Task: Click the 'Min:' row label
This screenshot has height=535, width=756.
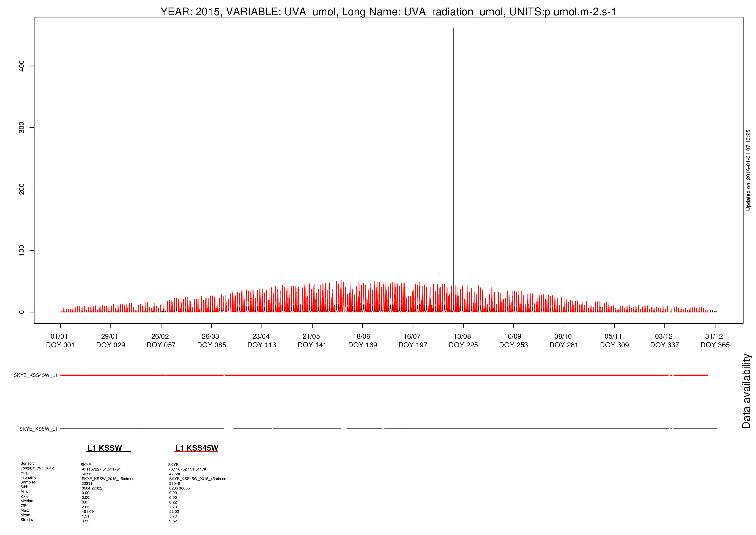Action: (x=24, y=491)
